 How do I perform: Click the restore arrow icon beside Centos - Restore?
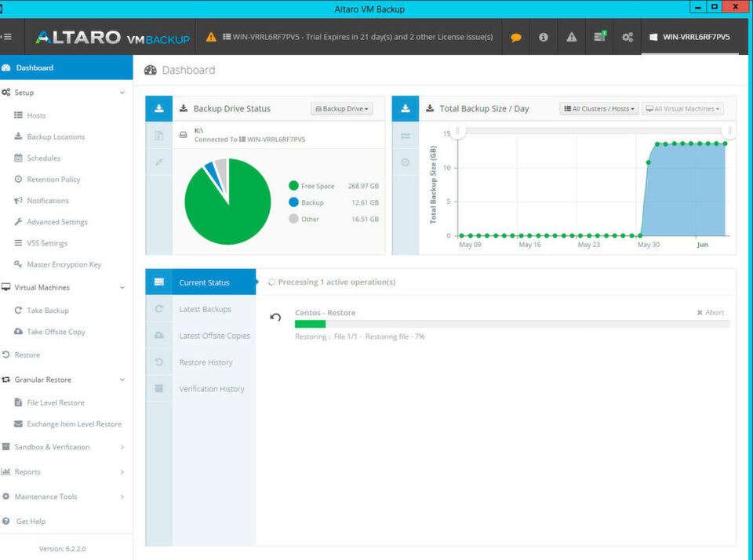click(275, 317)
